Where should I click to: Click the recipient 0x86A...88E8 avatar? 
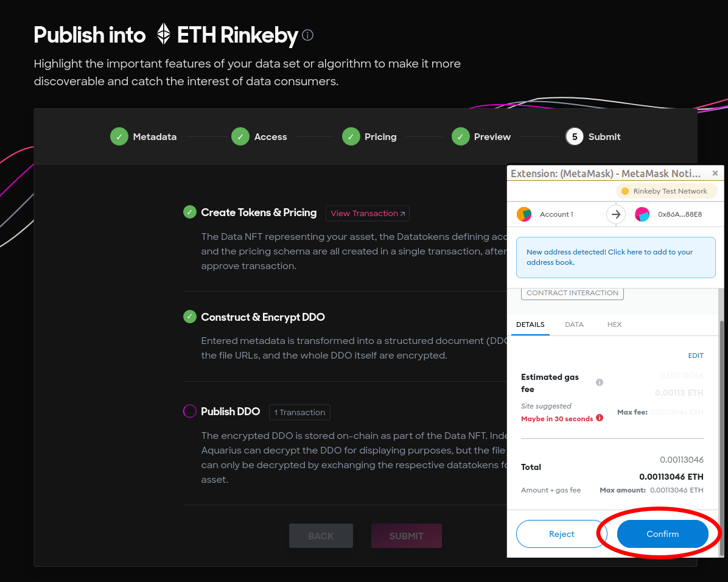pyautogui.click(x=642, y=214)
